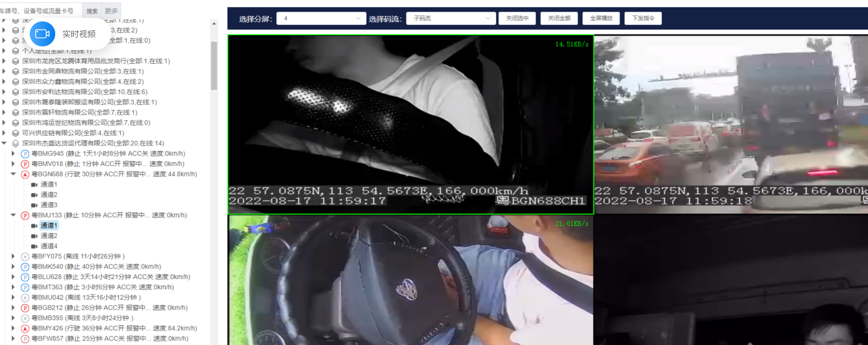Select 通道1 under 粤BGN688
This screenshot has width=868, height=345.
coord(49,184)
